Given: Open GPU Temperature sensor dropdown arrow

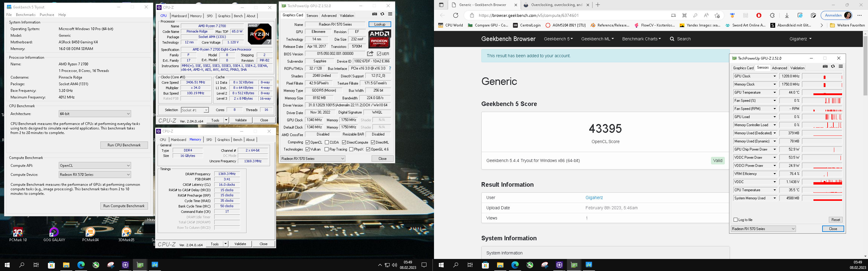Looking at the screenshot, I should [774, 92].
